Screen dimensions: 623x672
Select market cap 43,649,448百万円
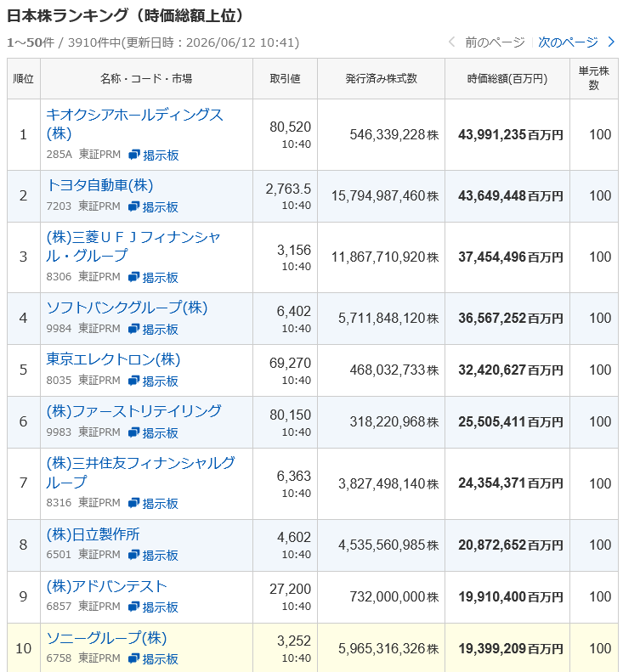click(510, 196)
